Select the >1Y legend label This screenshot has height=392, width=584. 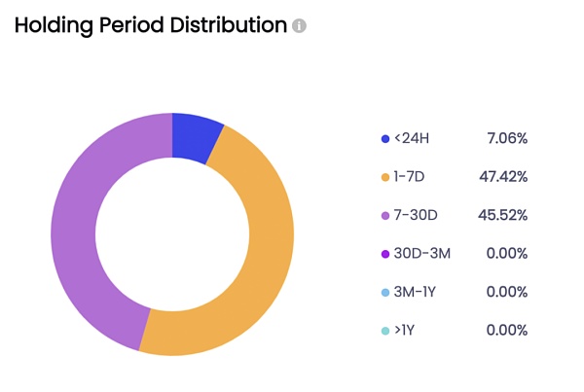[x=407, y=331]
